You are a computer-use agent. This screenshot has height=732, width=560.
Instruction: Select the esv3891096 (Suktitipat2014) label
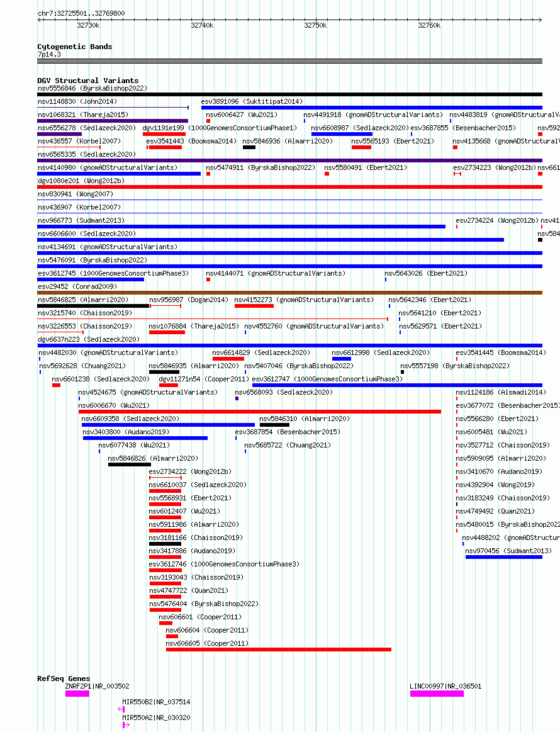(x=252, y=101)
